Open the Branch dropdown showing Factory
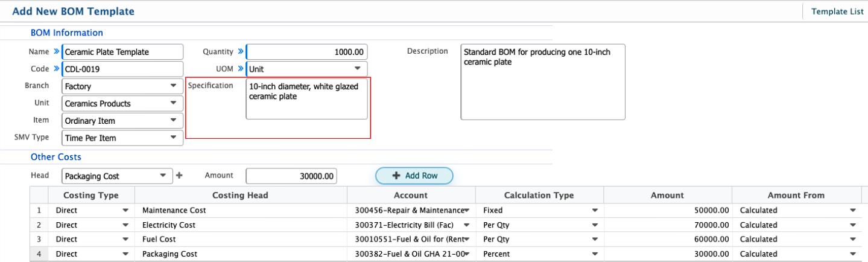This screenshot has width=868, height=262. coord(122,86)
